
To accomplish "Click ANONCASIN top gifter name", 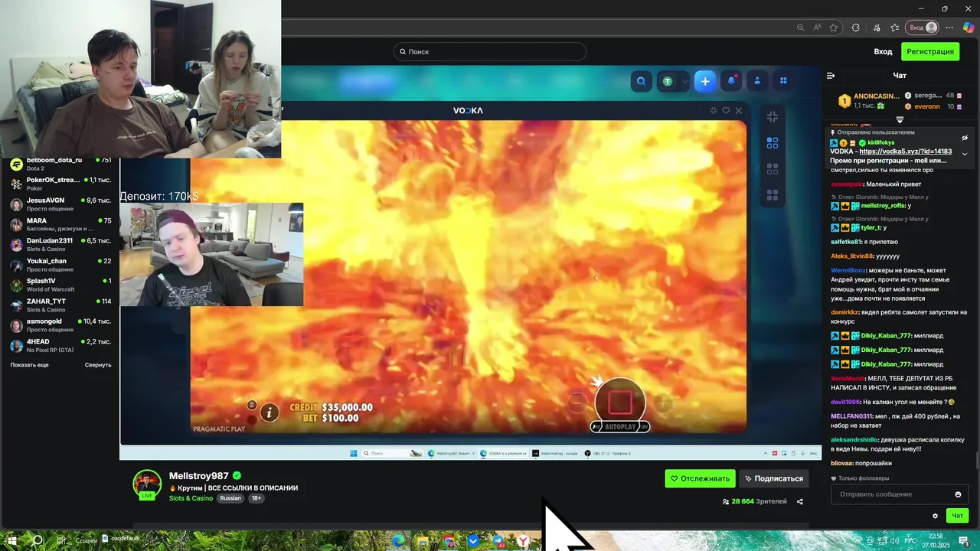I will [x=876, y=96].
